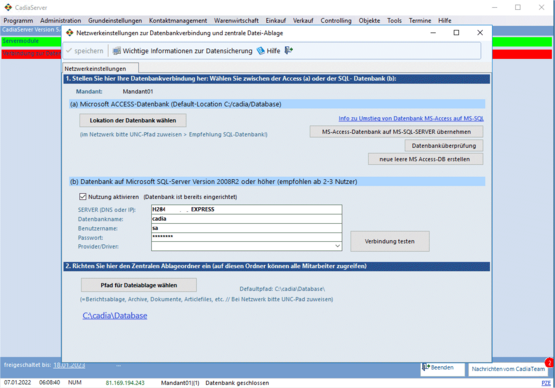Image resolution: width=555 pixels, height=388 pixels.
Task: Open Hilfe from the dialog toolbar
Action: [x=269, y=51]
